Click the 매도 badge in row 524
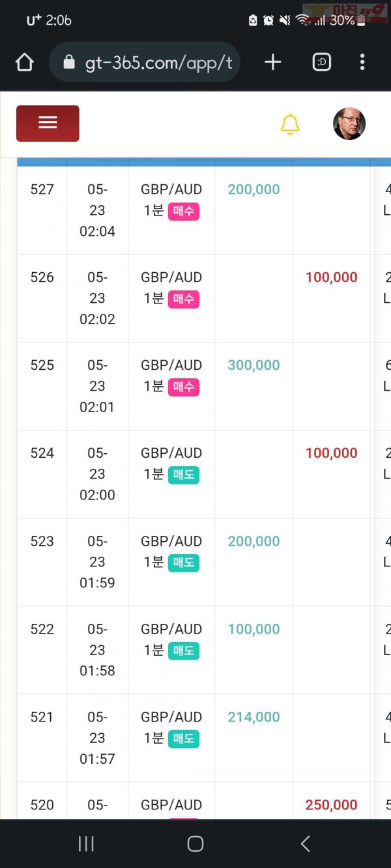 (x=183, y=475)
